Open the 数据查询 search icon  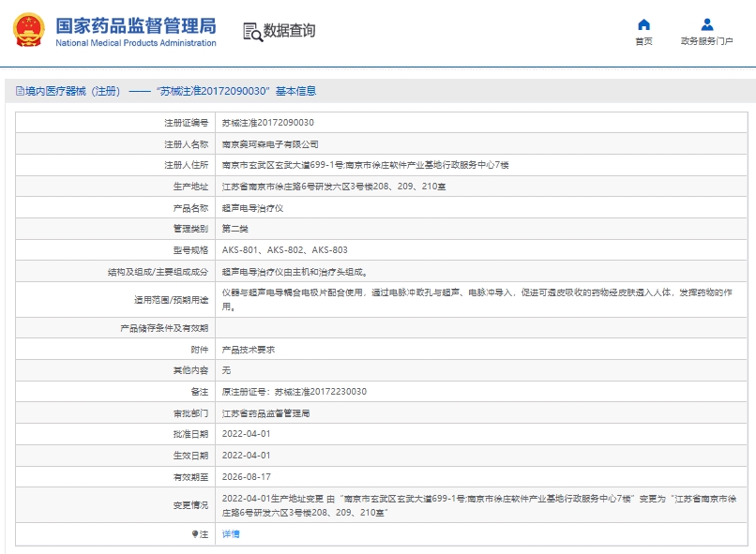click(252, 32)
